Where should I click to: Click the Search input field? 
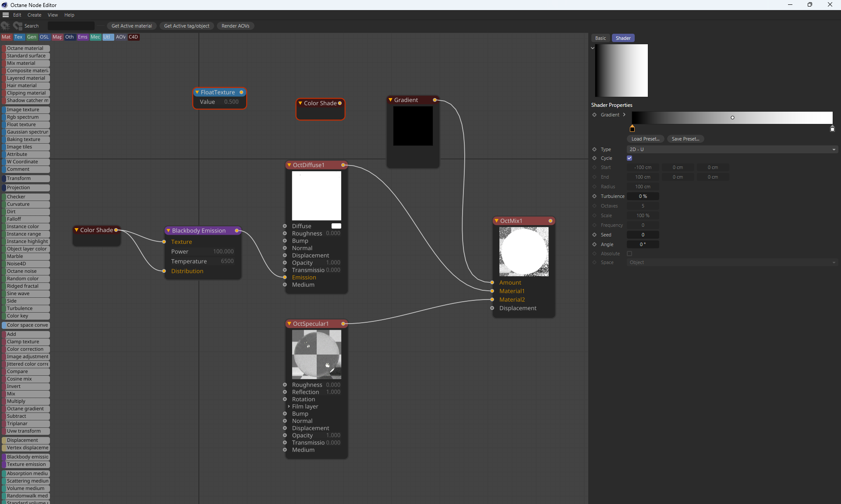(71, 26)
